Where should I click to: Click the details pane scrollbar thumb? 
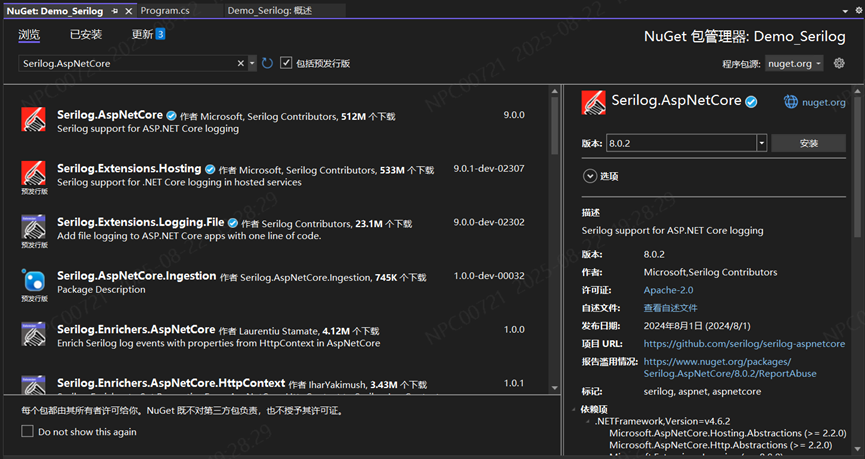click(857, 167)
